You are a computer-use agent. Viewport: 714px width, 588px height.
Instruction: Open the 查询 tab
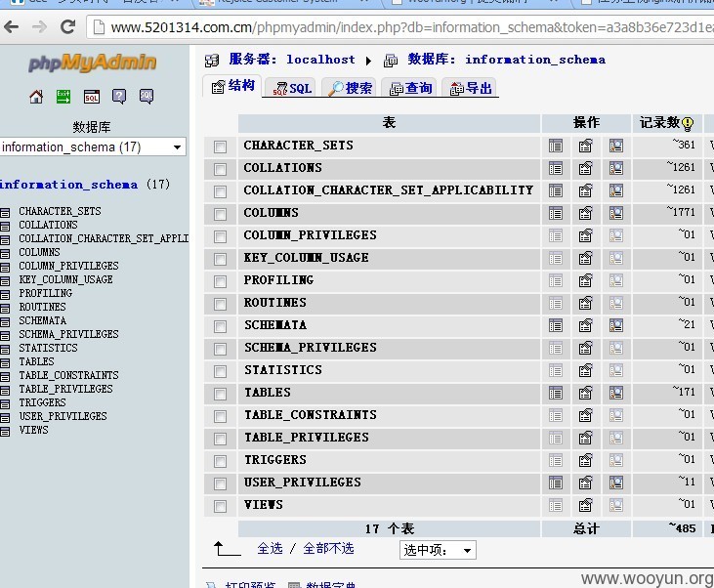point(410,88)
